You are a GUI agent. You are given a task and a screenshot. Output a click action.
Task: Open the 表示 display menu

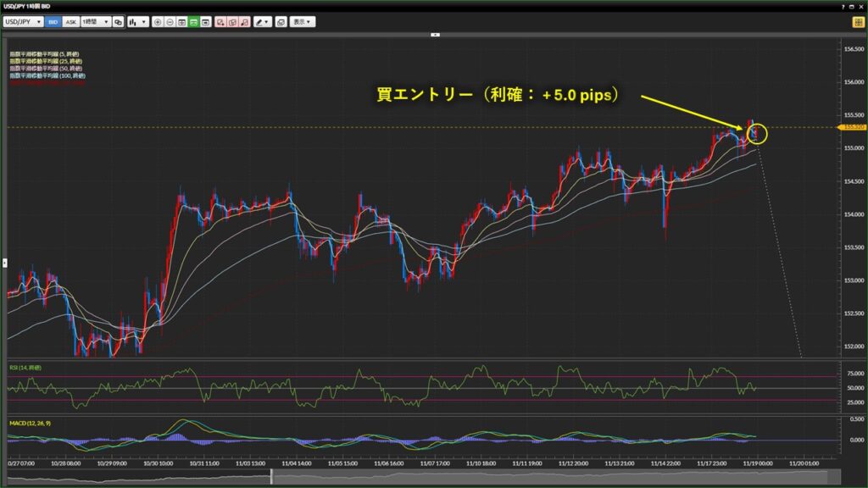pos(302,21)
